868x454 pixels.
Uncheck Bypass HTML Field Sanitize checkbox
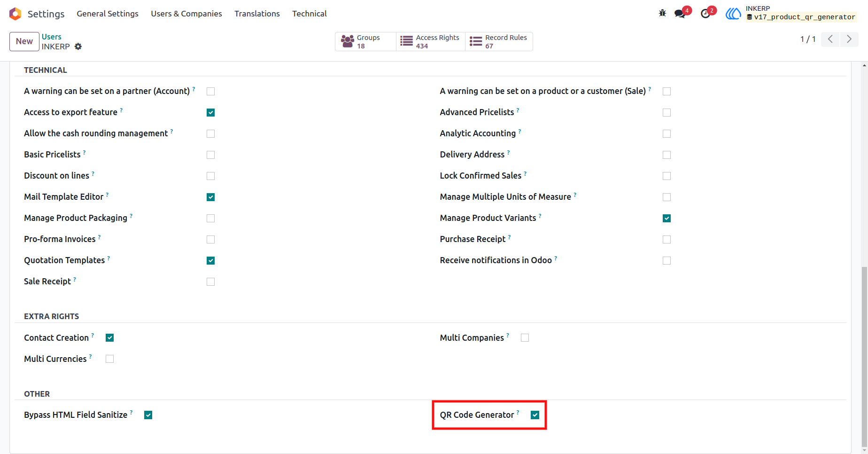pos(148,415)
